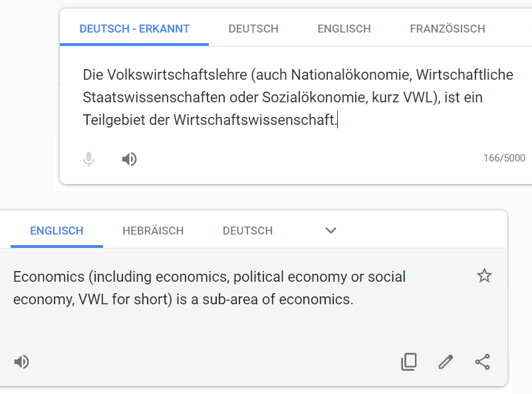Image resolution: width=532 pixels, height=394 pixels.
Task: Click 'sub-area of economics' in the translation
Action: click(x=276, y=300)
